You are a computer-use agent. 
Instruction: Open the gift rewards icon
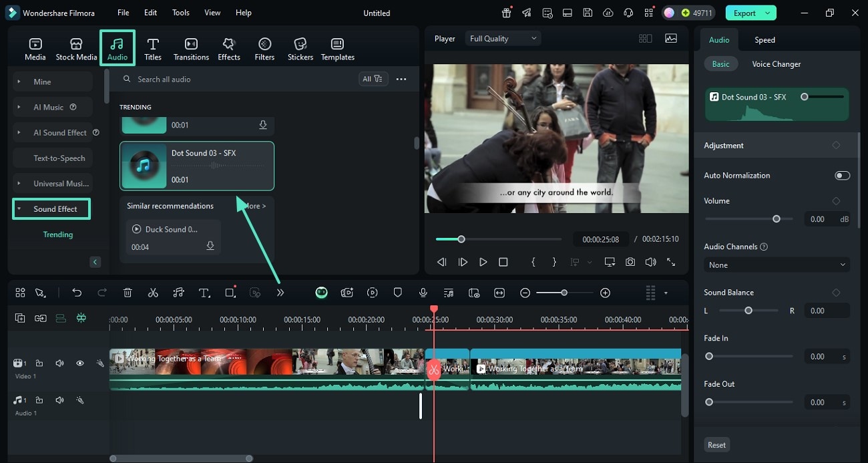[507, 13]
